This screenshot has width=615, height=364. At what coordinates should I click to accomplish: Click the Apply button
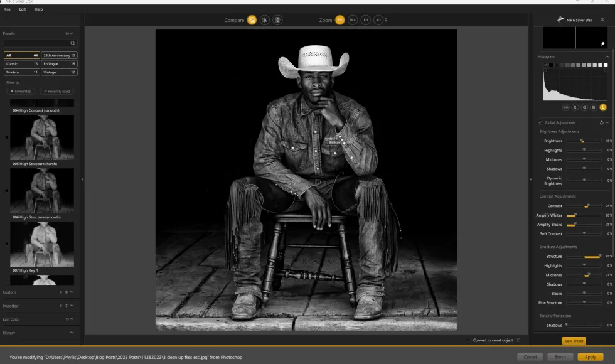(x=590, y=356)
